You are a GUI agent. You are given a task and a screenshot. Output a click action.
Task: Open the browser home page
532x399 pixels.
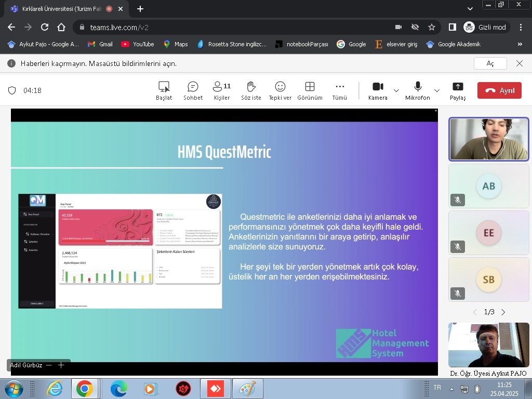61,27
